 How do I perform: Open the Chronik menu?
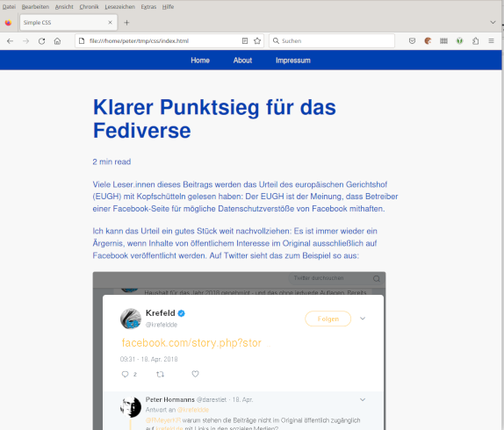point(89,7)
